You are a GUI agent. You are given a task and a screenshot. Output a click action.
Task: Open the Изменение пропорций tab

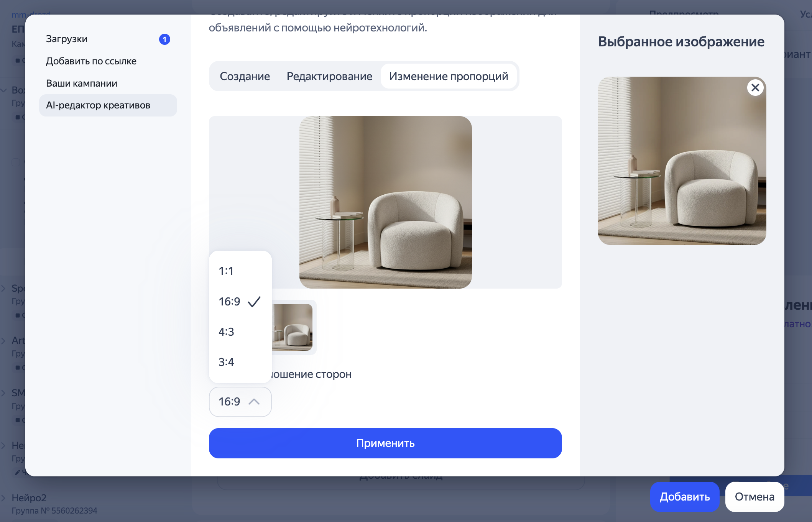448,76
